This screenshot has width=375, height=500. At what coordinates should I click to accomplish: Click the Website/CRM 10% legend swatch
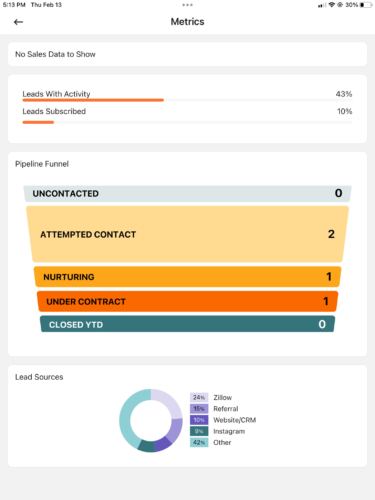[x=199, y=420]
